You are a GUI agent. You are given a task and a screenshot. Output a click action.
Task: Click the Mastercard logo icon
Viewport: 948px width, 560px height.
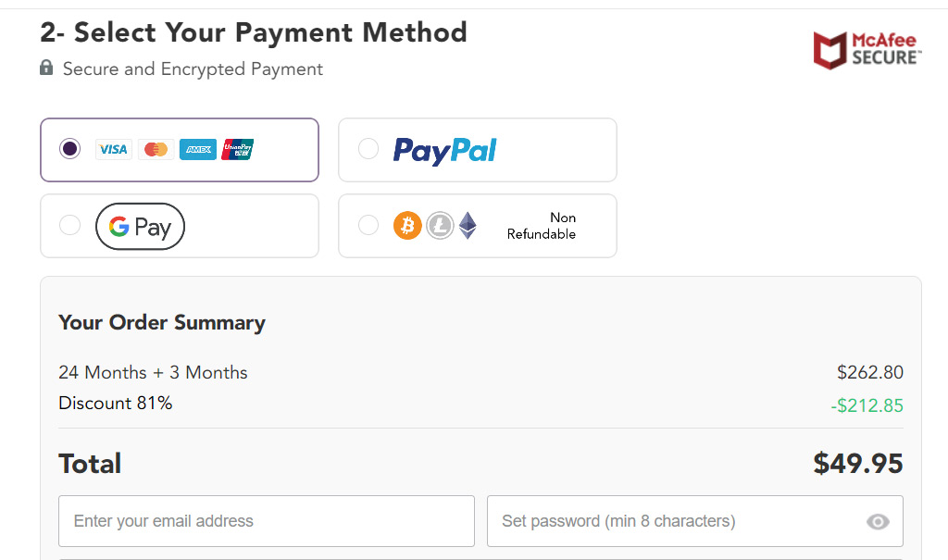coord(156,149)
